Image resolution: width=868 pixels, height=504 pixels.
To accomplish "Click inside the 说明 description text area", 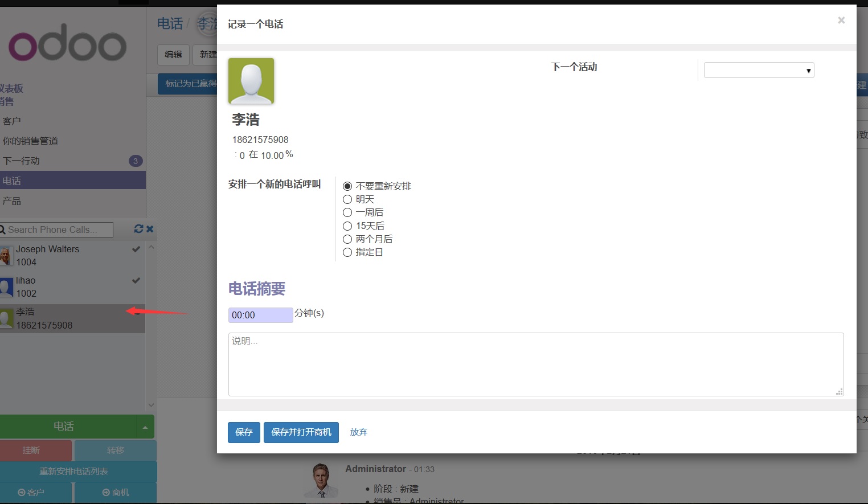I will pos(535,364).
